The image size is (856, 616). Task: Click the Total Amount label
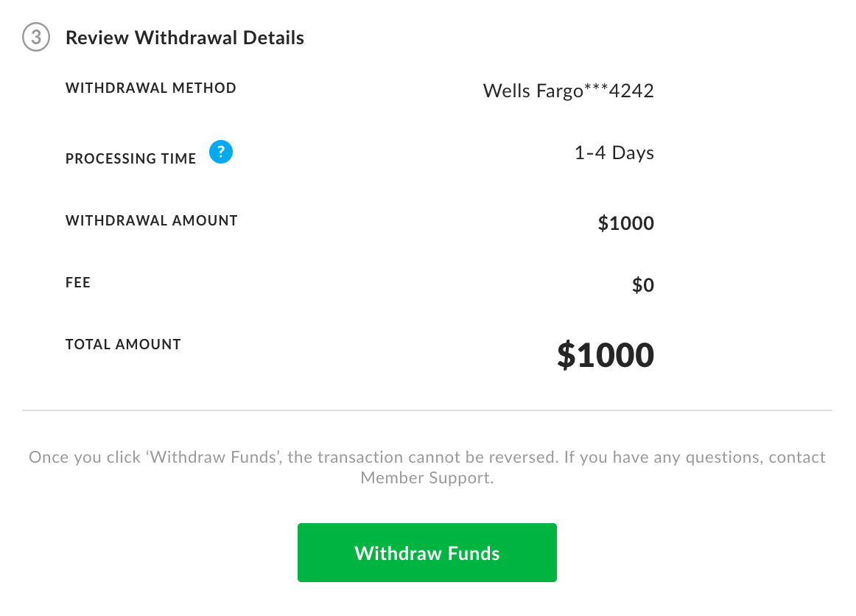pyautogui.click(x=123, y=344)
